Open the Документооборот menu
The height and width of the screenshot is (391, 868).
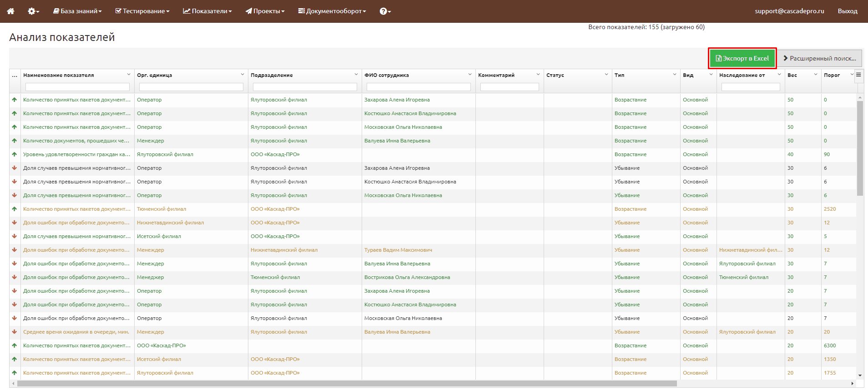click(332, 11)
